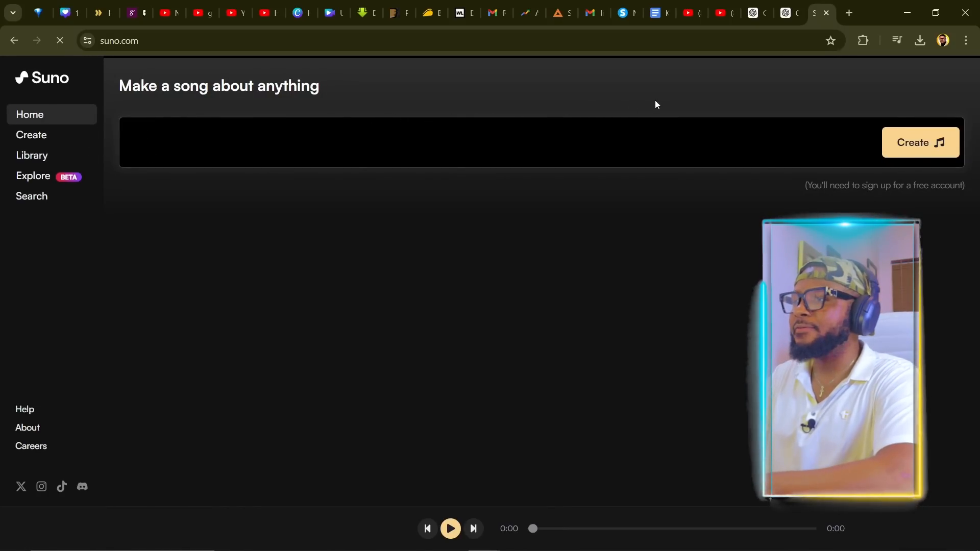
Task: Switch to the Gmail tab labeled F
Action: pyautogui.click(x=497, y=13)
